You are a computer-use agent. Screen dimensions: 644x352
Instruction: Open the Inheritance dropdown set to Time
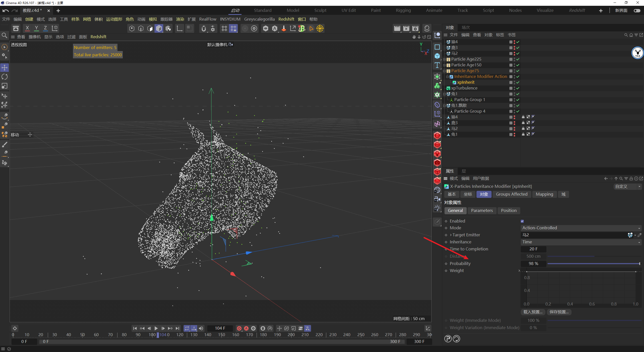click(x=581, y=242)
